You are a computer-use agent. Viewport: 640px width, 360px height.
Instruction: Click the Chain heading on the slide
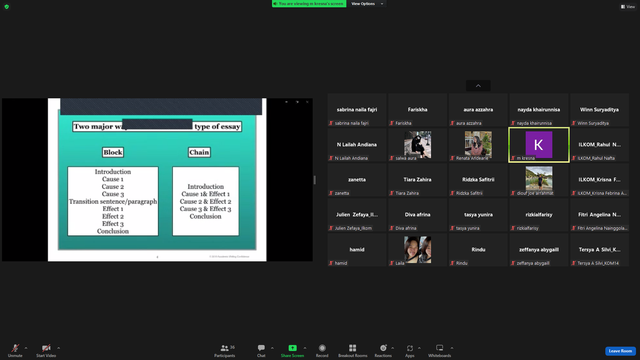click(199, 152)
